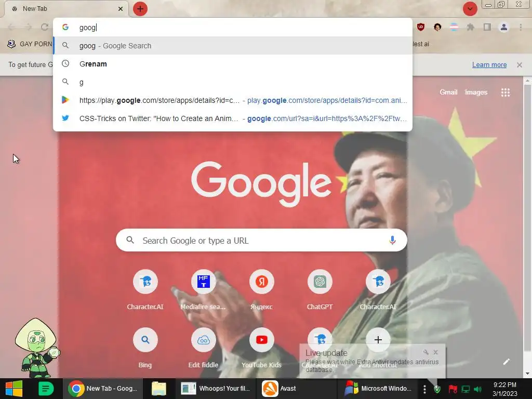Viewport: 532px width, 399px height.
Task: Open Live update notification settings wrench
Action: [x=426, y=352]
